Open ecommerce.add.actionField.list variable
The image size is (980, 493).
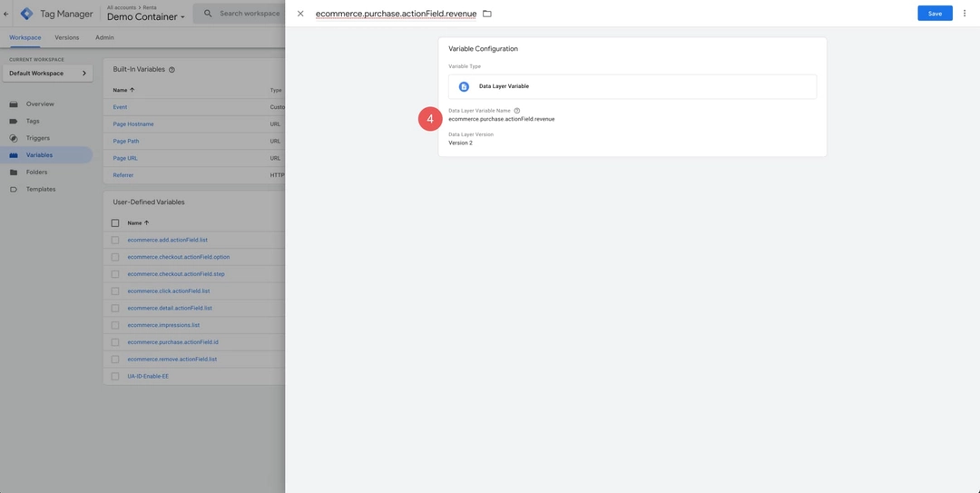click(168, 240)
